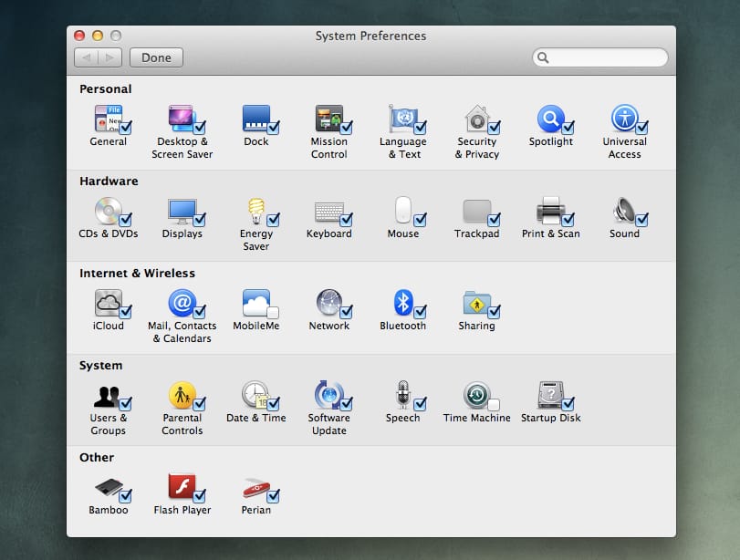The image size is (740, 560).
Task: Uncheck the Flash Player pane checkbox
Action: click(x=199, y=496)
